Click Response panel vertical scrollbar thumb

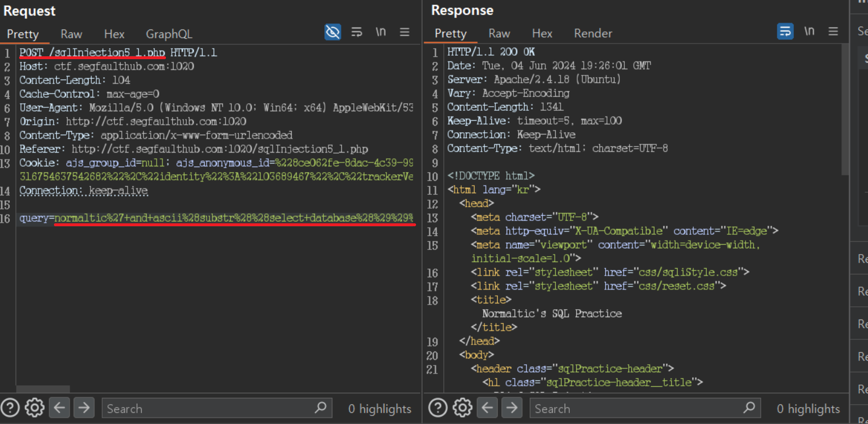click(845, 108)
